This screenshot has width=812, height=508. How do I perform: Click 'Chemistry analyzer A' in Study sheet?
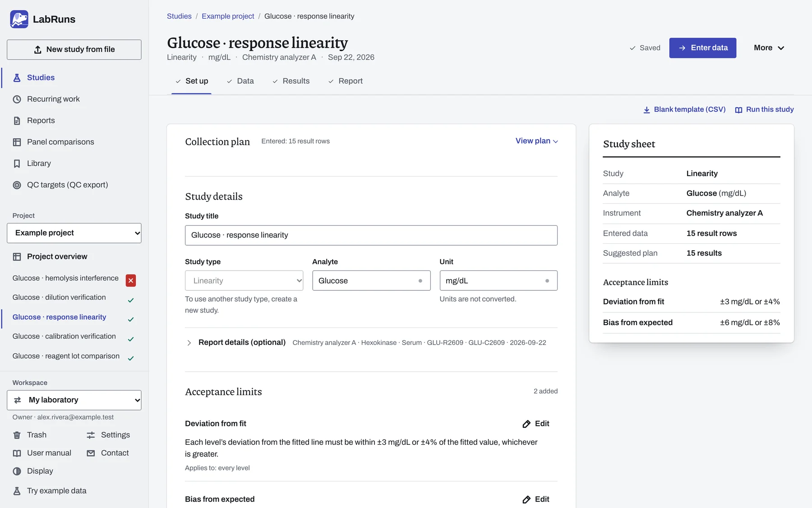[724, 213]
